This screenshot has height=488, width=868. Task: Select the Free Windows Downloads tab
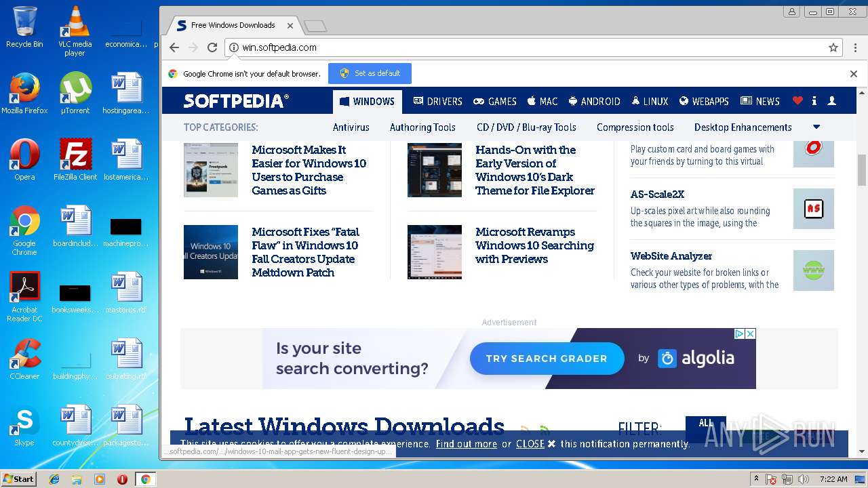pos(233,25)
